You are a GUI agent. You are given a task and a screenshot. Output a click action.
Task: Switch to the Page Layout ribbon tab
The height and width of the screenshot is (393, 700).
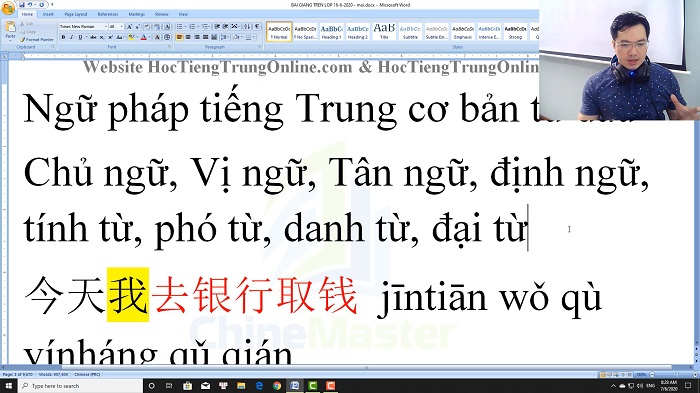[76, 14]
